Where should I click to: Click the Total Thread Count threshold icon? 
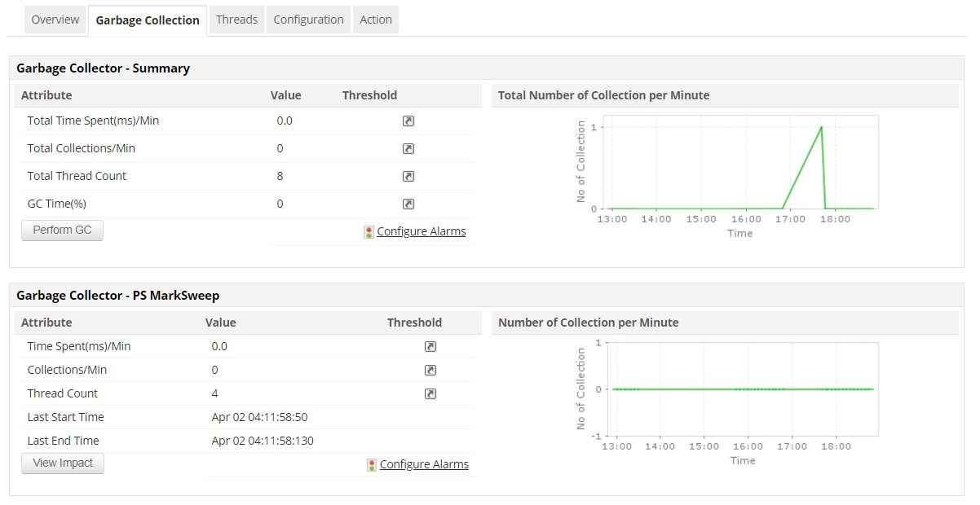point(408,176)
